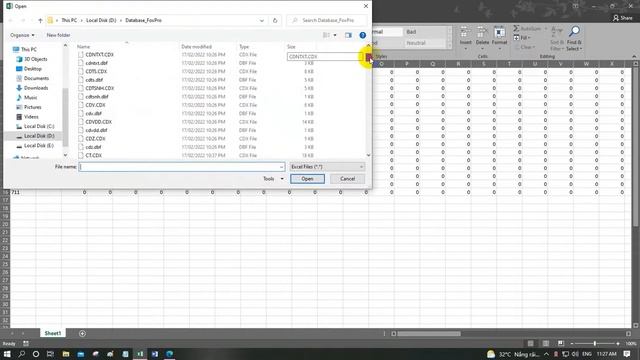The image size is (640, 360).
Task: Cancel the Open dialog
Action: tap(347, 179)
